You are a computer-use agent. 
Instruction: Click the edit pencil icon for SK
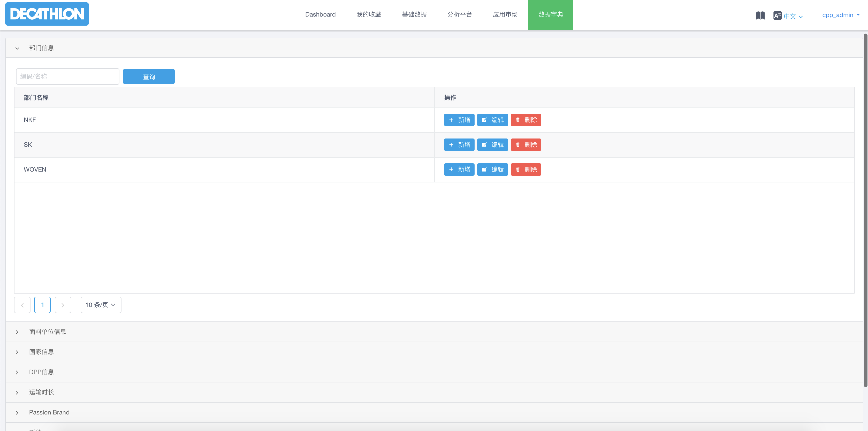coord(484,145)
